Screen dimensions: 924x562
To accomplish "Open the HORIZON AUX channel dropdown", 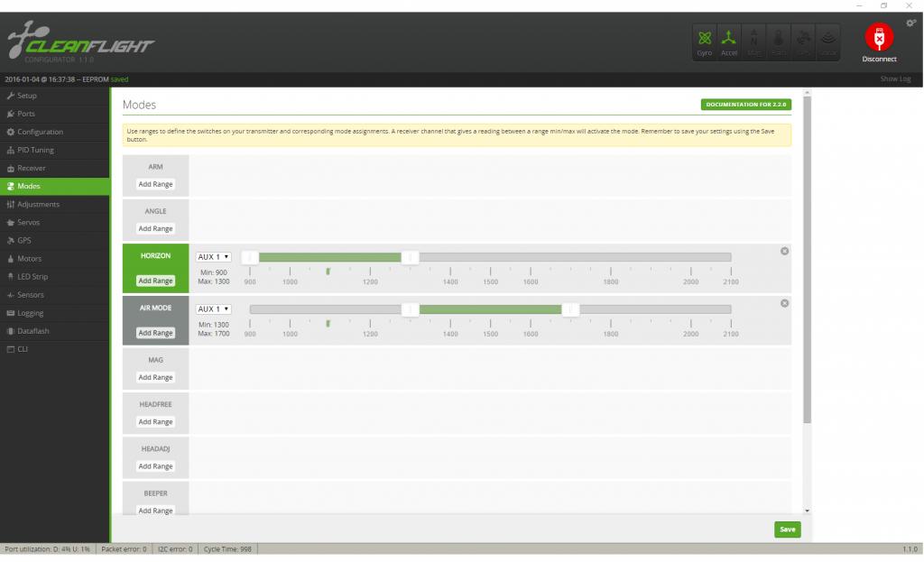I will [x=214, y=257].
